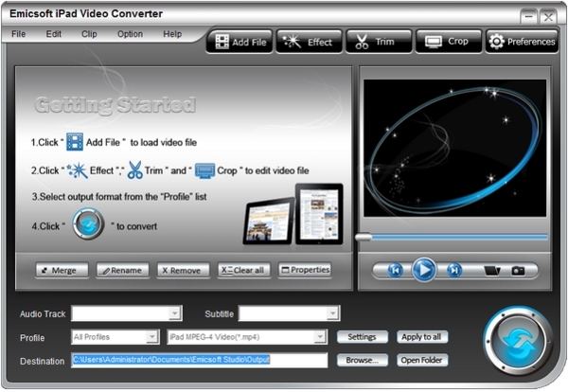
Task: Click the monitor Crop icon in step 2
Action: click(x=204, y=170)
